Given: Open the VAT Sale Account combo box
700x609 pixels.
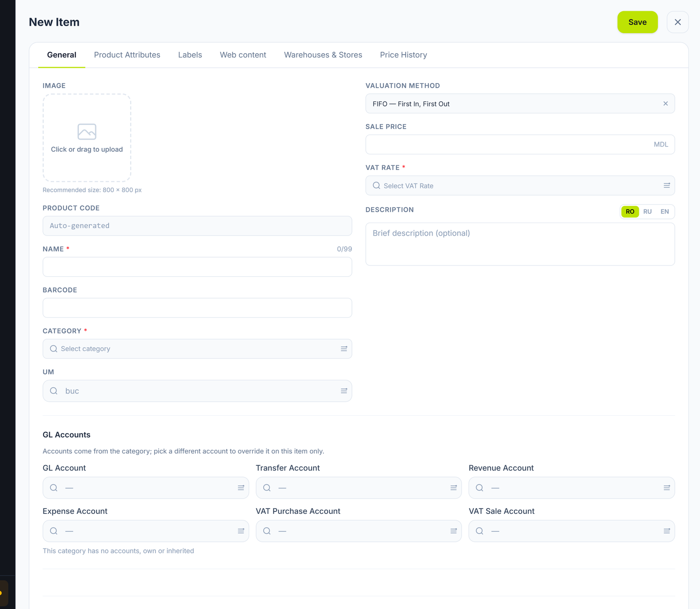Looking at the screenshot, I should pyautogui.click(x=572, y=531).
